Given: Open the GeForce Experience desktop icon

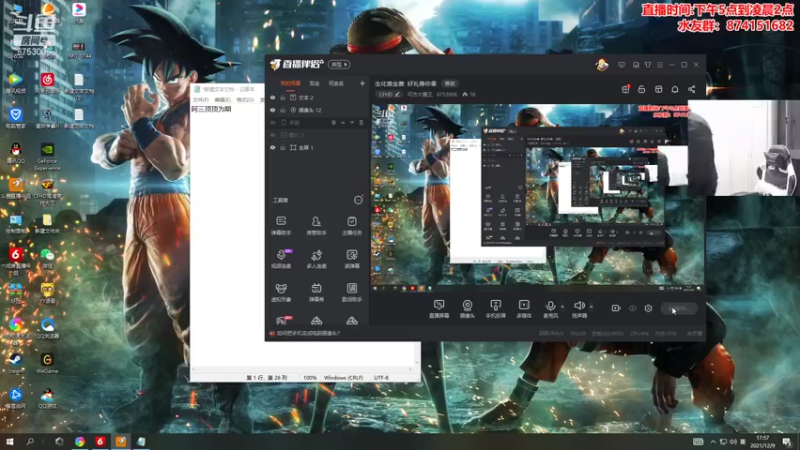Looking at the screenshot, I should (47, 156).
